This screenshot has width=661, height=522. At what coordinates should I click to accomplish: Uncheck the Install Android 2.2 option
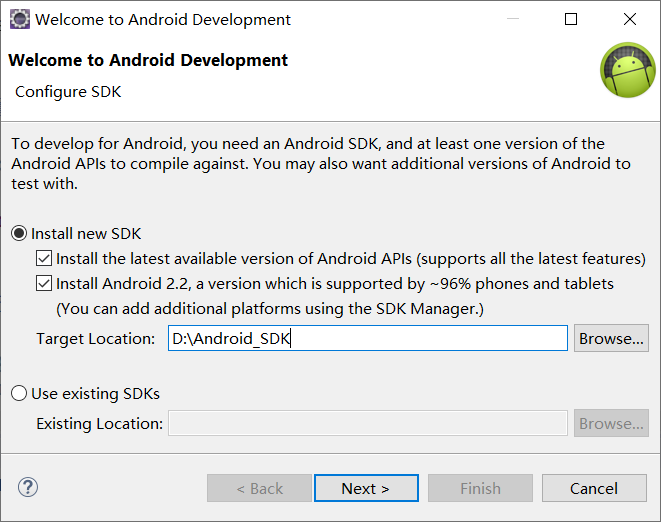[44, 284]
